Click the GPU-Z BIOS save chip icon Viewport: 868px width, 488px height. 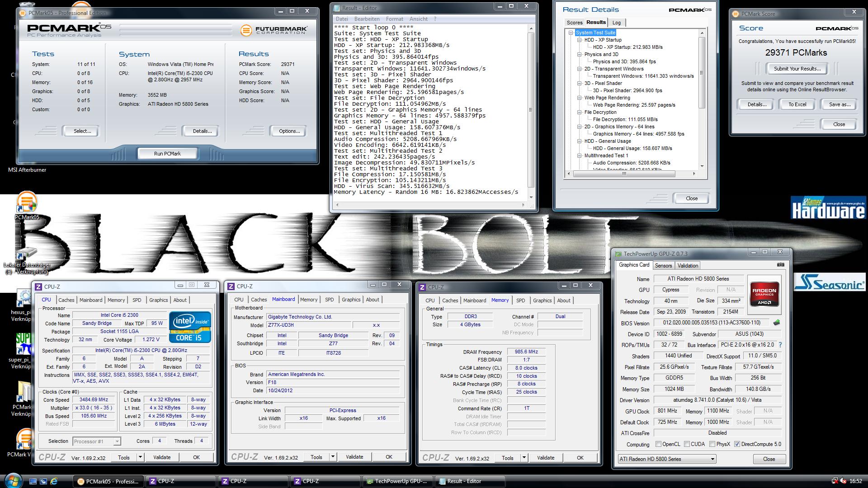[777, 323]
